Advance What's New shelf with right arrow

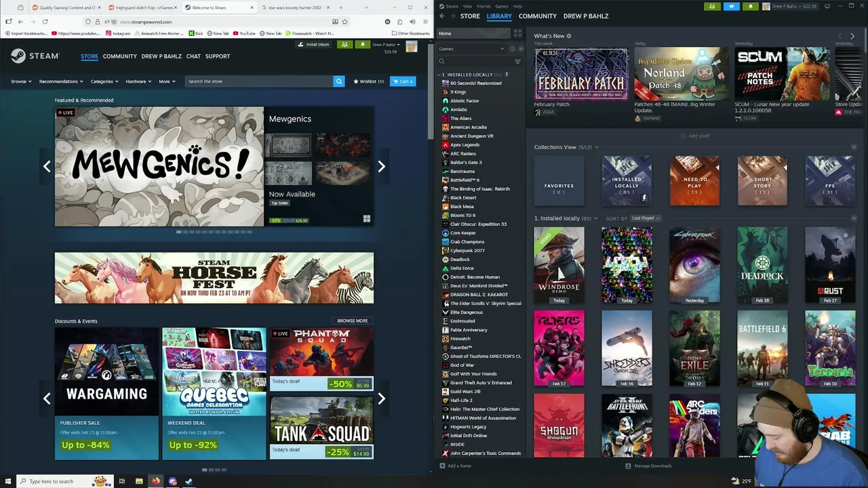click(852, 36)
